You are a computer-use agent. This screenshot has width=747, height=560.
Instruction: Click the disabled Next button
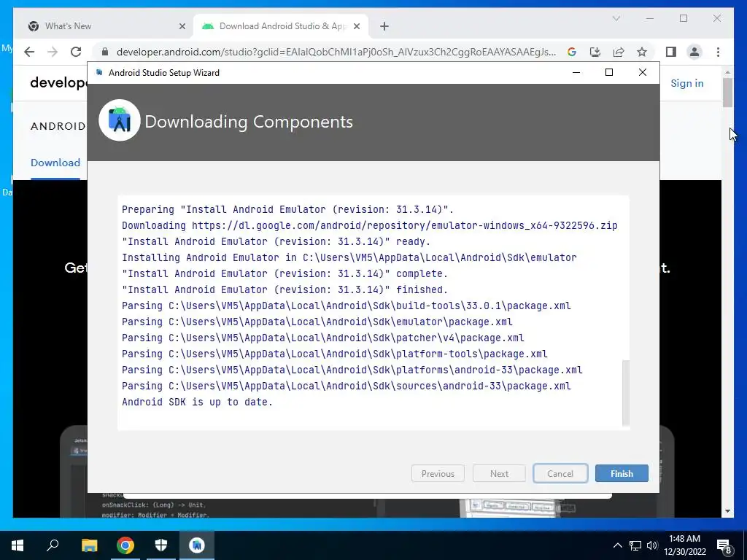(499, 473)
